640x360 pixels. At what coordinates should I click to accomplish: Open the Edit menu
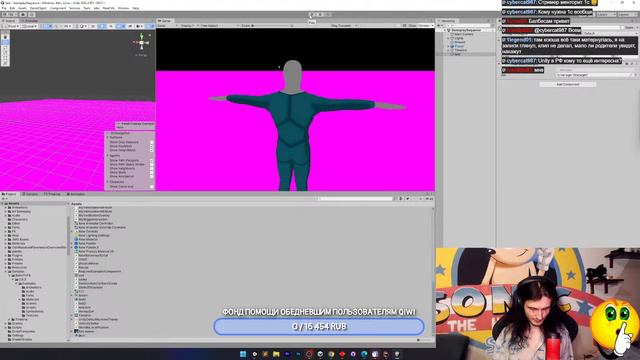tap(12, 8)
